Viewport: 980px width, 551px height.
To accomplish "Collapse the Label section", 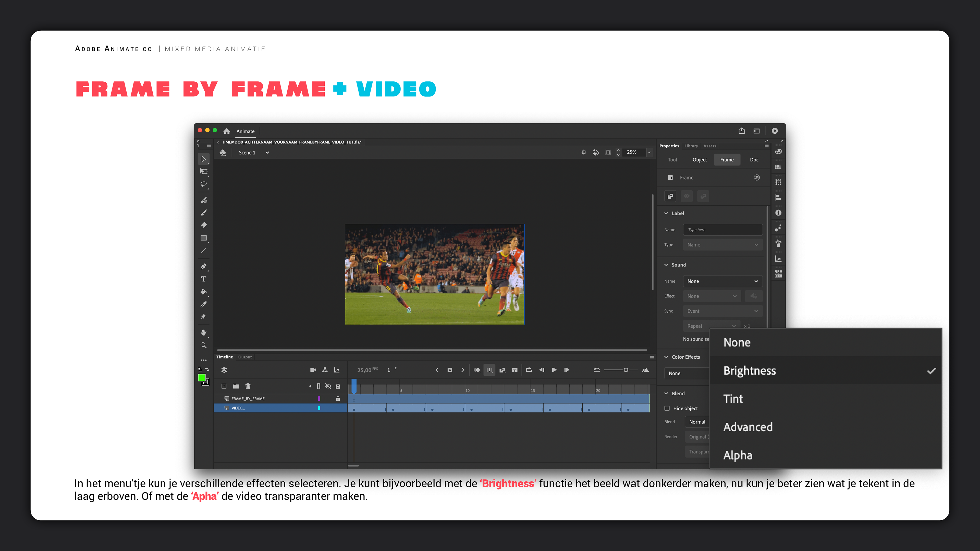I will [666, 213].
